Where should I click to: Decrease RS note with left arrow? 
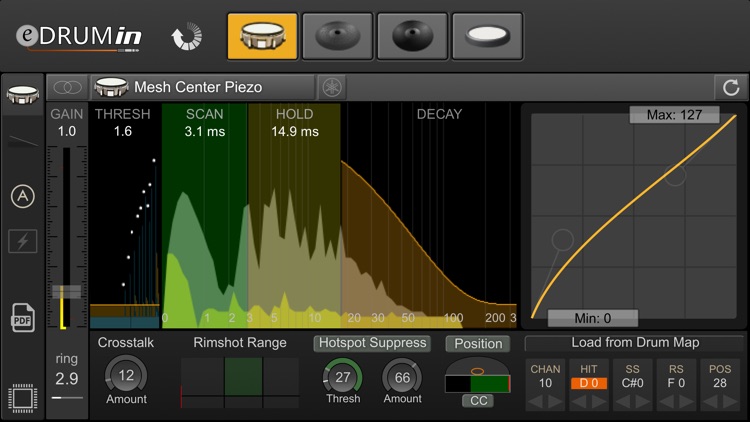[666, 402]
